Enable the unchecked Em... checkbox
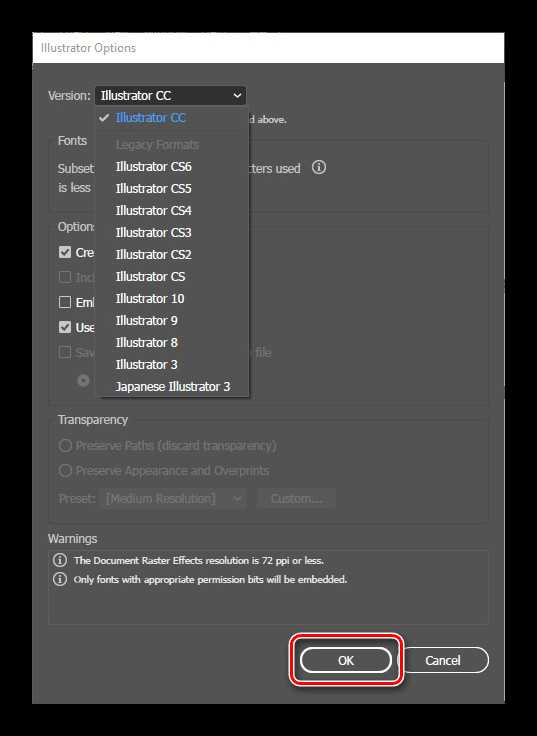The image size is (537, 736). tap(65, 302)
